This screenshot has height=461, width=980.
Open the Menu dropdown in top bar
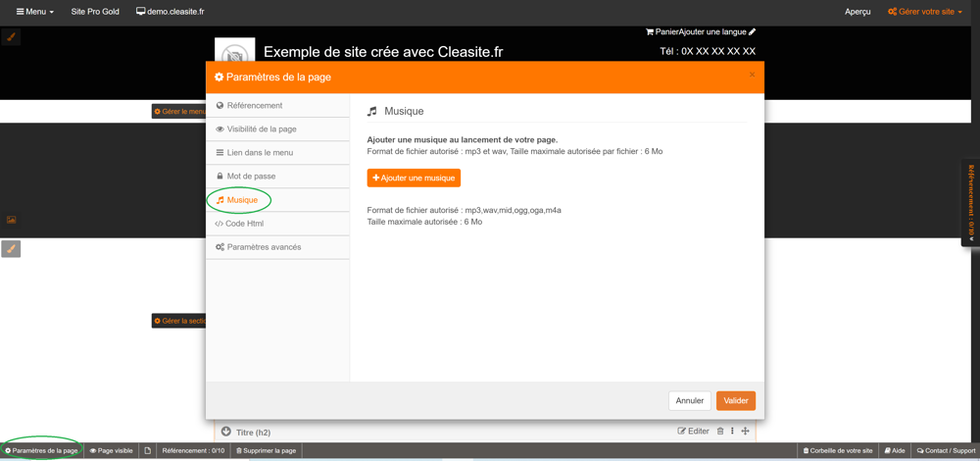[x=35, y=12]
